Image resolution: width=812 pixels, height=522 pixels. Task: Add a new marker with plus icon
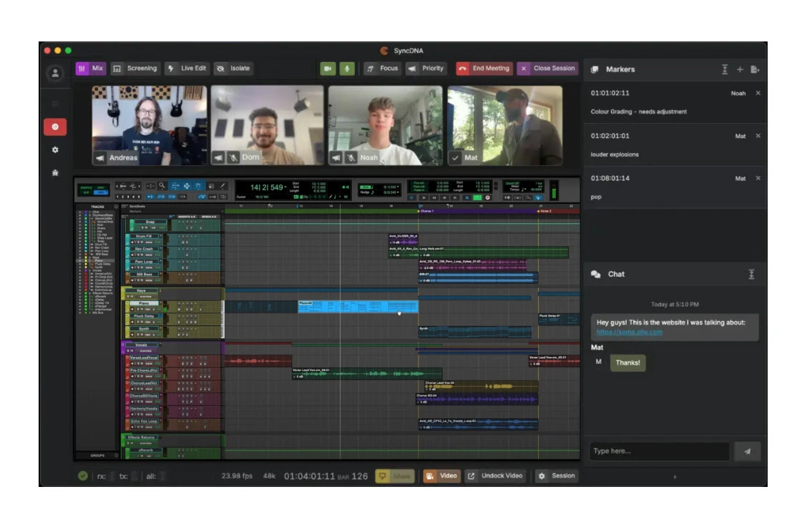pyautogui.click(x=740, y=69)
